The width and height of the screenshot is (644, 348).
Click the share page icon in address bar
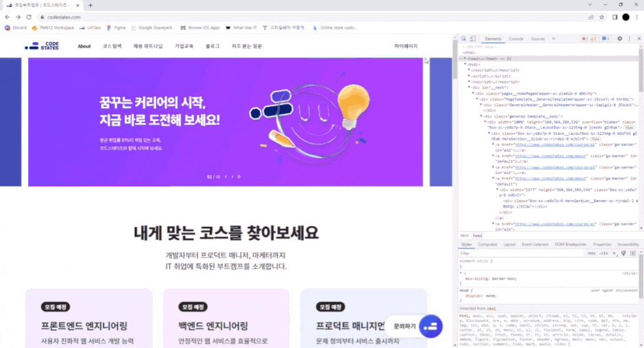(591, 17)
